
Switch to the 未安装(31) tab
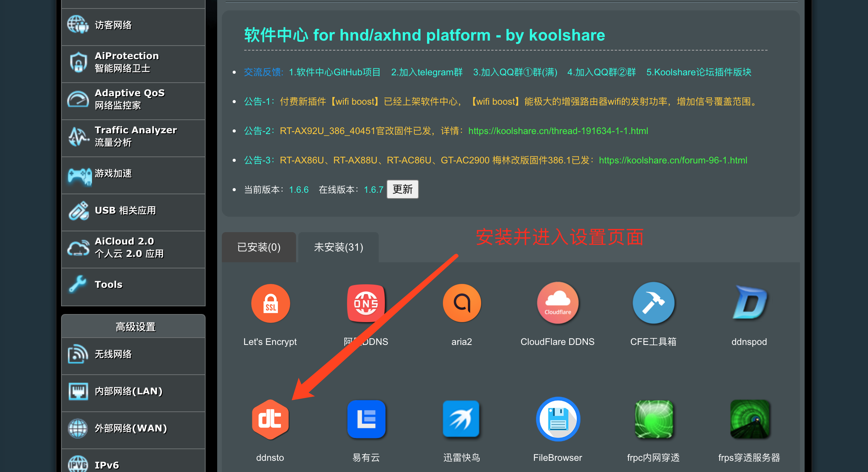click(x=339, y=247)
